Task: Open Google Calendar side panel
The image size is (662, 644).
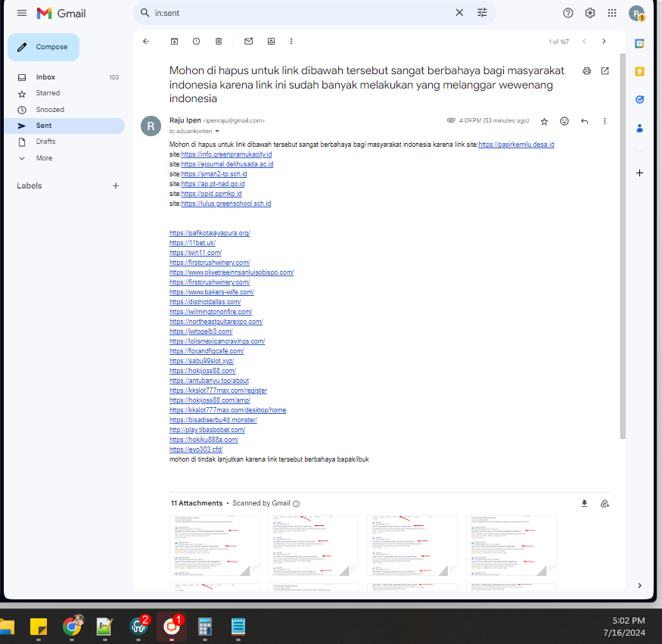Action: click(x=639, y=43)
